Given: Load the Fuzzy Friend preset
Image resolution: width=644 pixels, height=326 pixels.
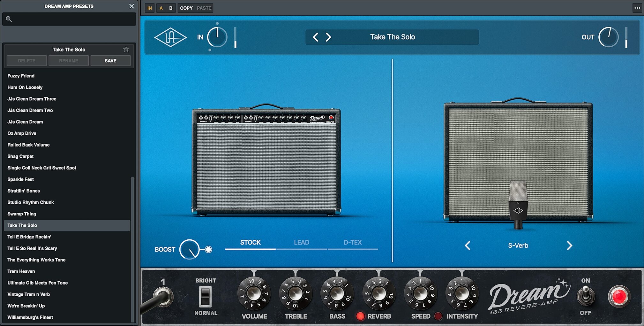Looking at the screenshot, I should [x=67, y=76].
